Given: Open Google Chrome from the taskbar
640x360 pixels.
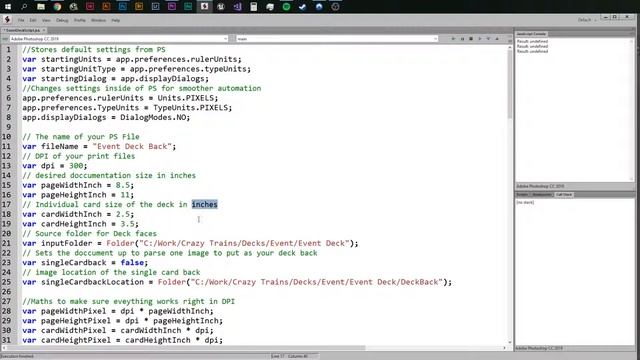Looking at the screenshot, I should click(x=57, y=7).
